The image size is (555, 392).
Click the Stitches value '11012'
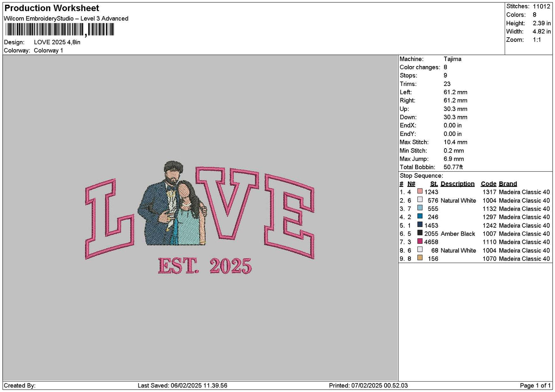tap(541, 7)
